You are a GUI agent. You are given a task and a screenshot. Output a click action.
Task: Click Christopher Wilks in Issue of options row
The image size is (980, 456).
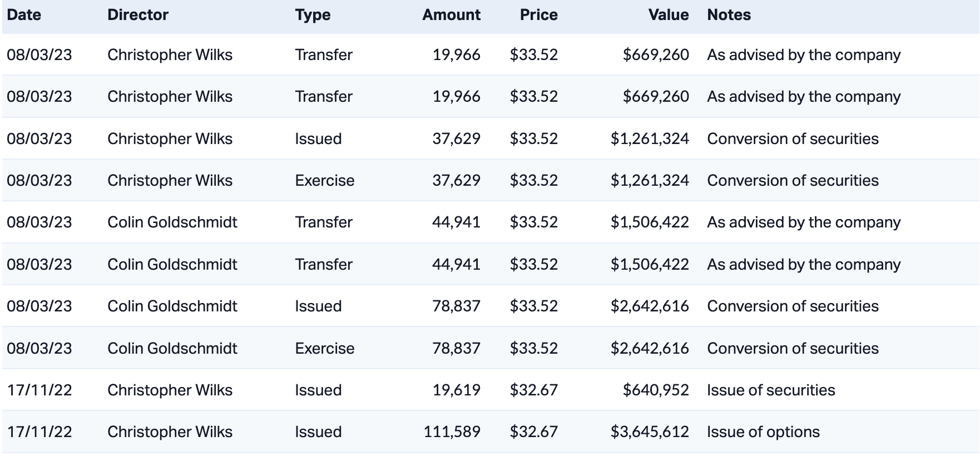[170, 432]
